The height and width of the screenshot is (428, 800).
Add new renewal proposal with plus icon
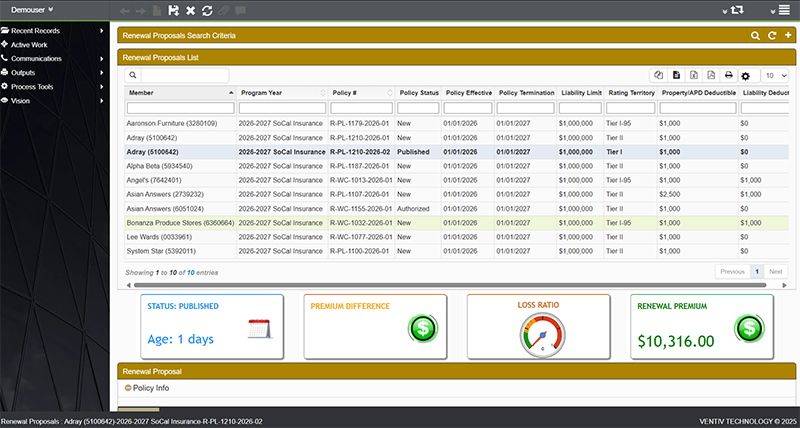click(787, 35)
